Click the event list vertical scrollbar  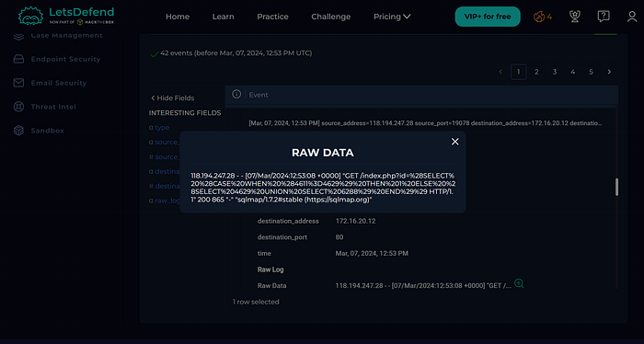pyautogui.click(x=616, y=187)
